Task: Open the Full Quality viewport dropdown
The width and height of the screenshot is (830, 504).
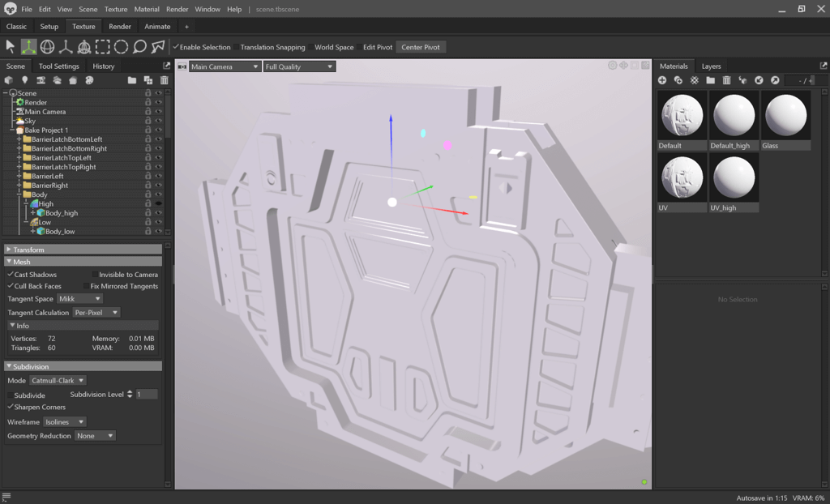Action: pyautogui.click(x=298, y=66)
